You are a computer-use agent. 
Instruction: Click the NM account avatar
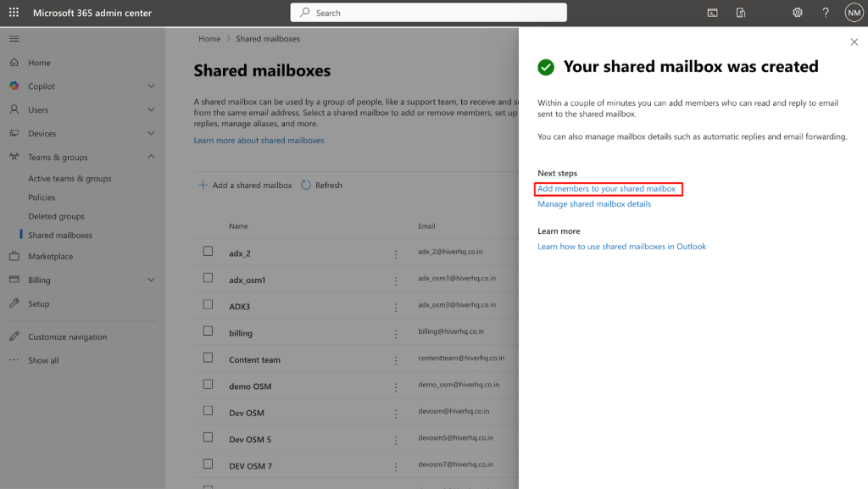point(854,12)
